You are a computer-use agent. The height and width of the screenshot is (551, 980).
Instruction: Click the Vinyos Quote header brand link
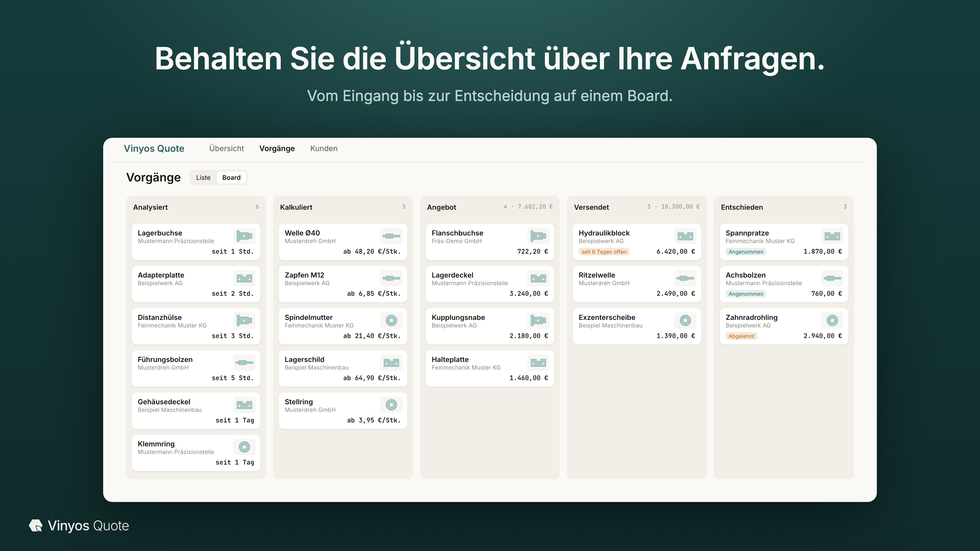click(x=154, y=148)
